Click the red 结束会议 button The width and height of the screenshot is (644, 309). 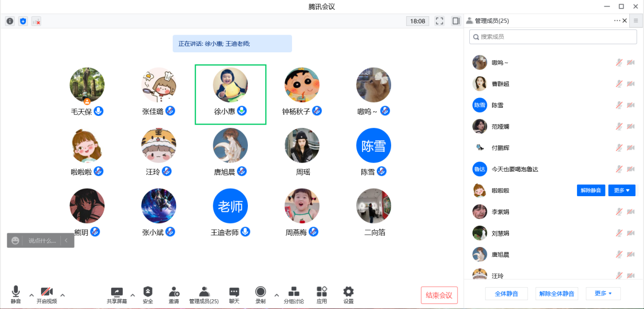[x=439, y=295]
